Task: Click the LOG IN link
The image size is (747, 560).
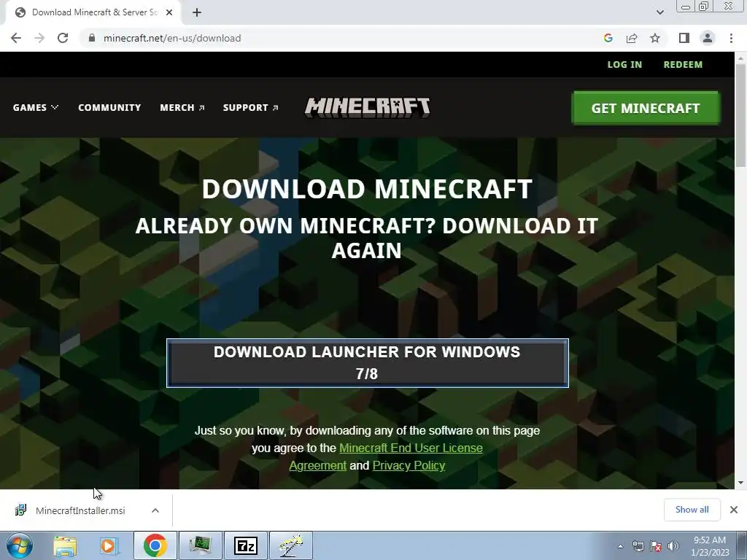Action: click(x=624, y=65)
